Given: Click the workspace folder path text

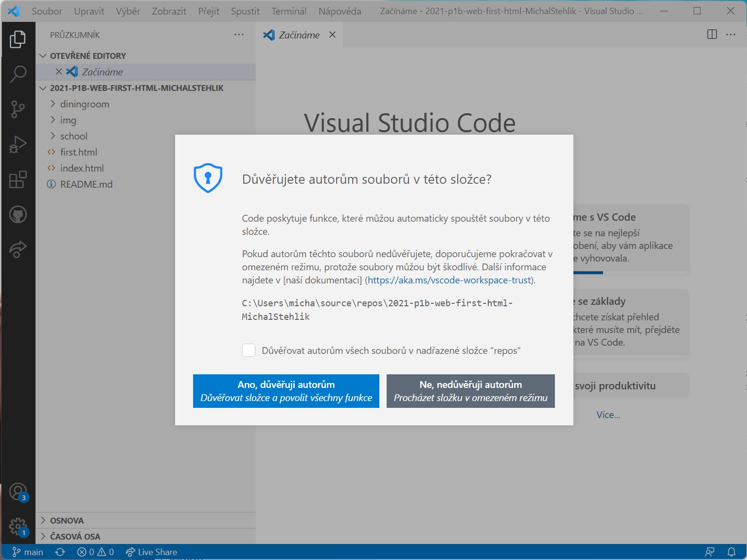Looking at the screenshot, I should [377, 310].
